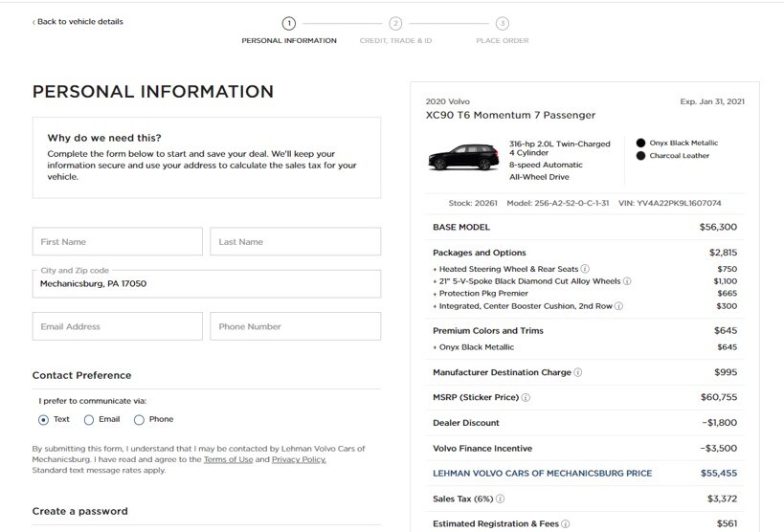
Task: Focus the Phone Number field
Action: (296, 326)
